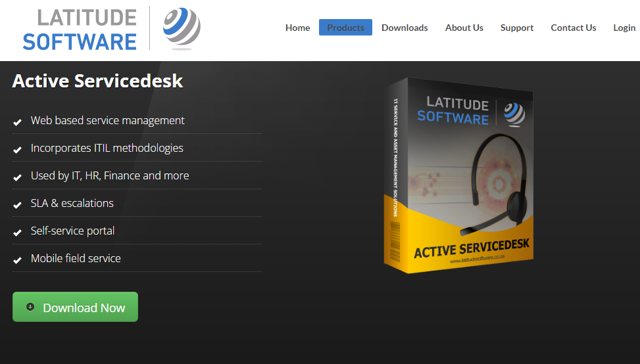
Task: Click the text Incorporates ITIL methodologies
Action: point(107,148)
